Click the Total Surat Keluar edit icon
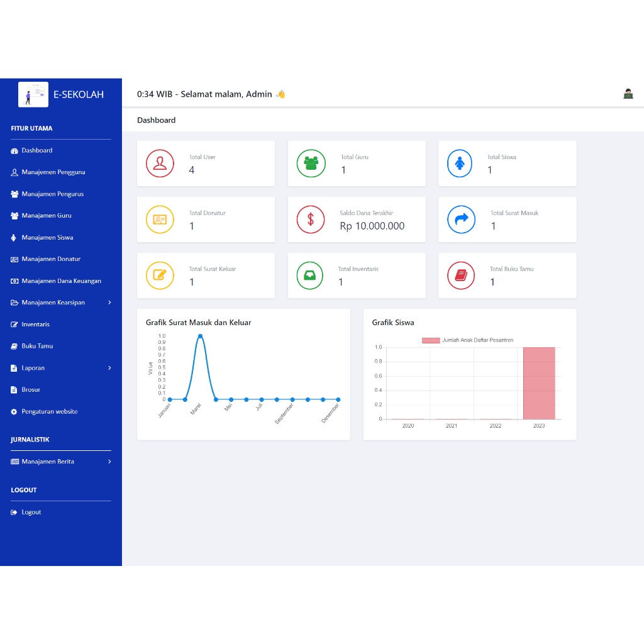 (x=160, y=275)
